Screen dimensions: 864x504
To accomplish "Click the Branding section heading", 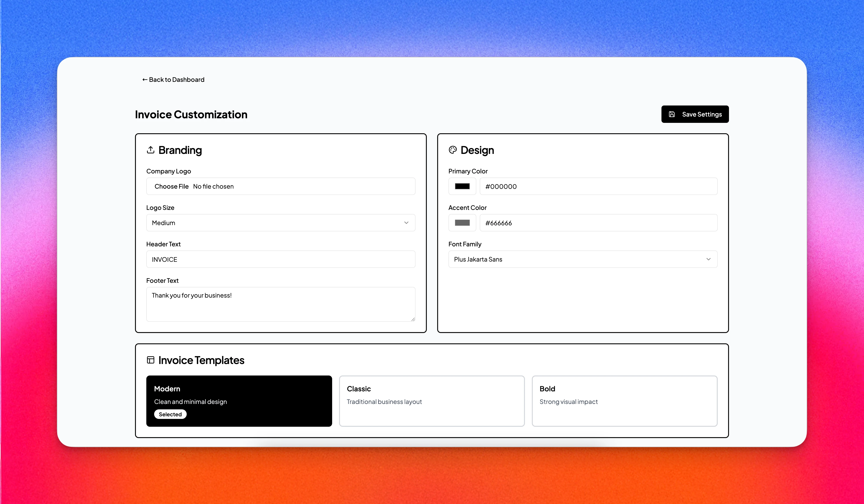I will pyautogui.click(x=180, y=150).
